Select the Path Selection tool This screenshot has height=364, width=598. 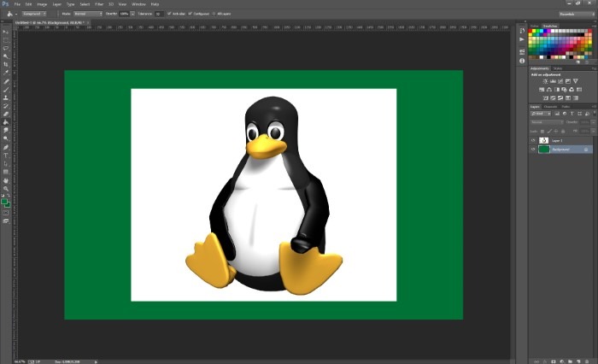click(x=6, y=164)
